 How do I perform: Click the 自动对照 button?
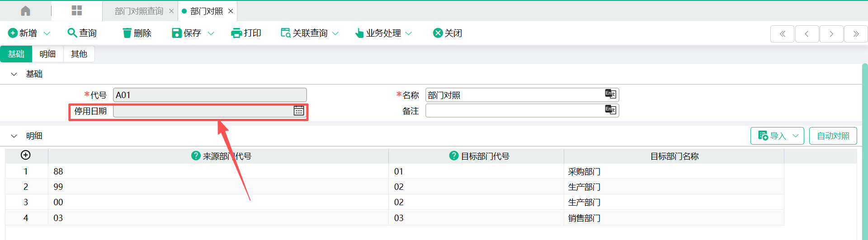coord(833,136)
